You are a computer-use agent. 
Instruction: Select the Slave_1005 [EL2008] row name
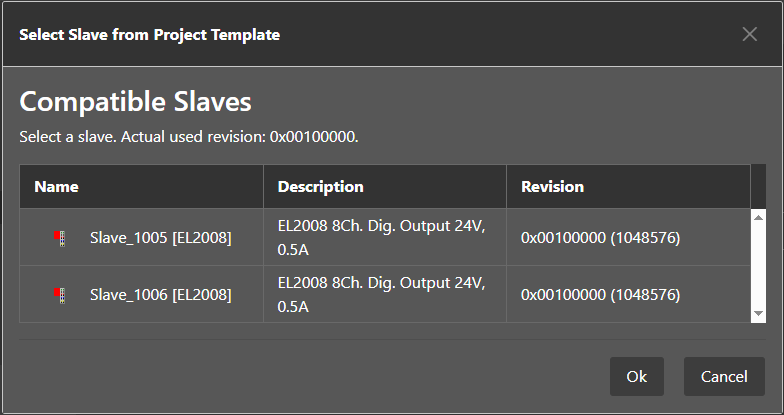(x=160, y=238)
